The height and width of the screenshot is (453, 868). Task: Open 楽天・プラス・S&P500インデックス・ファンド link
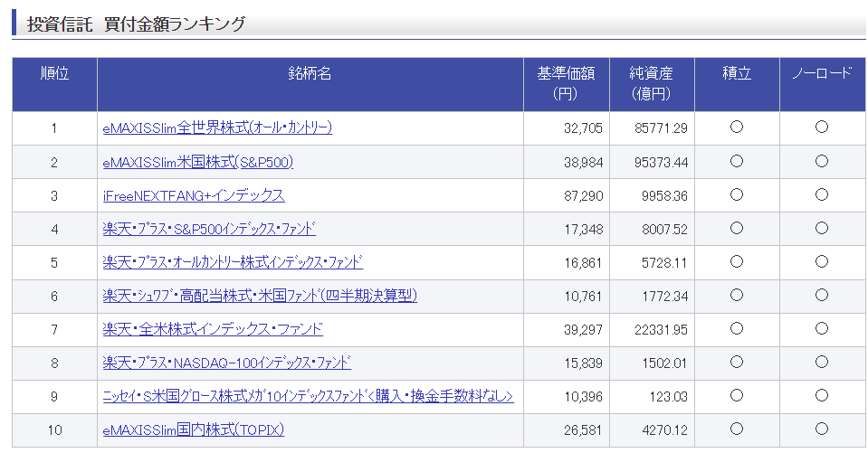[x=209, y=229]
